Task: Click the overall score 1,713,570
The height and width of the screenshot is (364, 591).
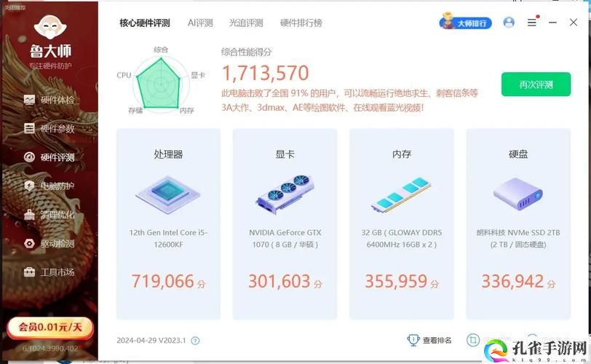Action: (x=266, y=73)
